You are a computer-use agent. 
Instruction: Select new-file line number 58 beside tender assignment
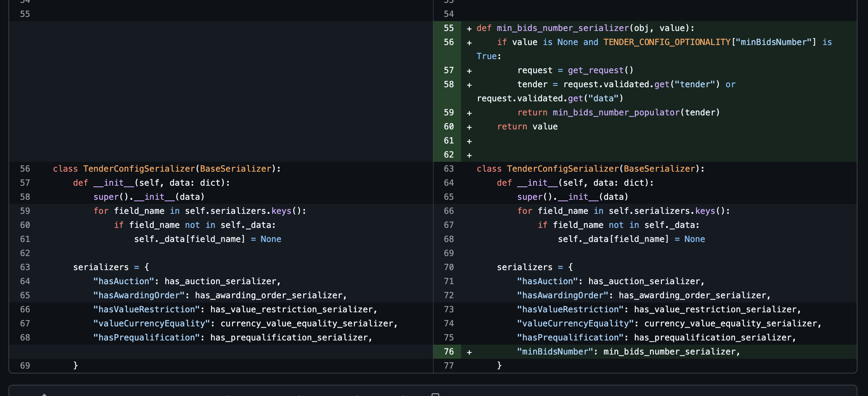[449, 84]
